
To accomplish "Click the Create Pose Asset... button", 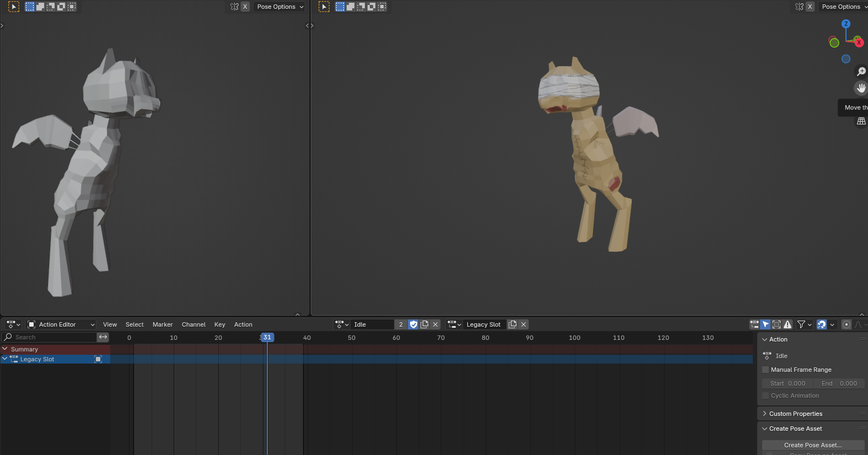I will pos(813,445).
